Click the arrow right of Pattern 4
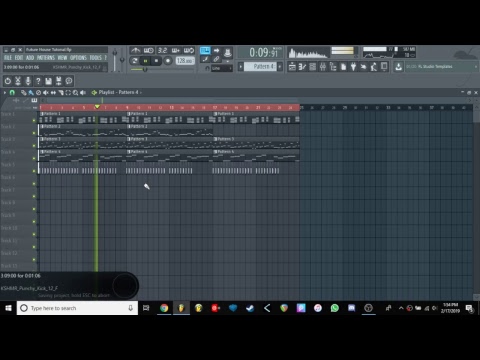Image resolution: width=480 pixels, height=360 pixels. (x=280, y=67)
